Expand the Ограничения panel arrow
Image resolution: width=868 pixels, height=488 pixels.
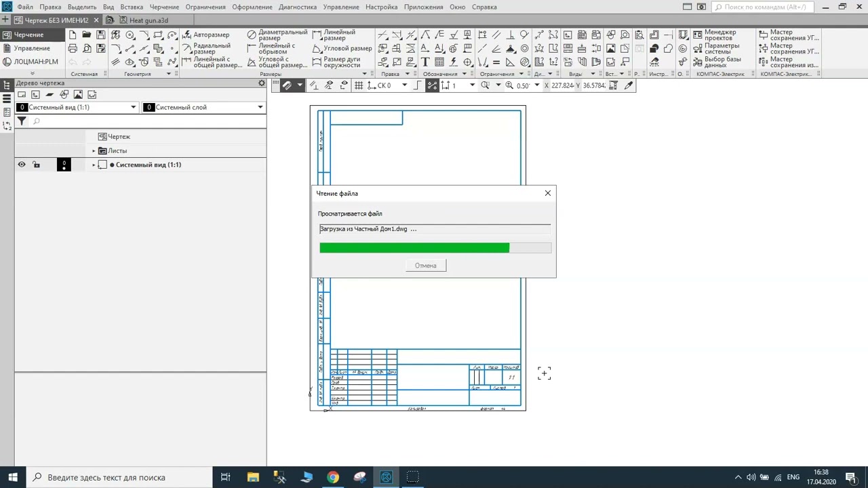[521, 74]
